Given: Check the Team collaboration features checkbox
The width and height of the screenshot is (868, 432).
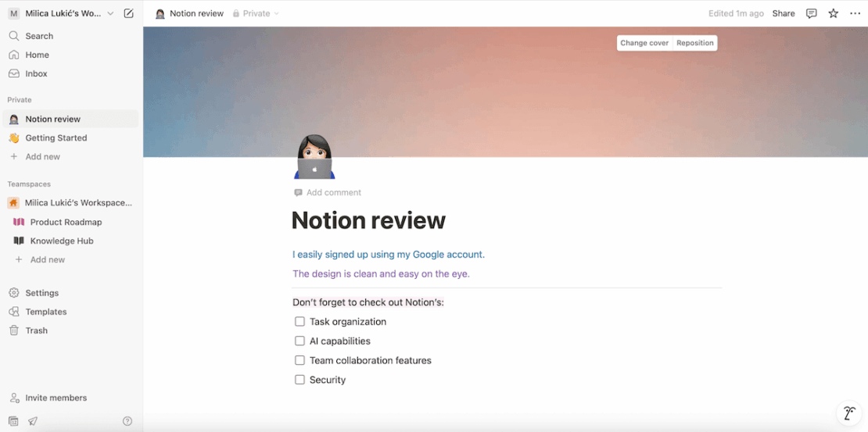Looking at the screenshot, I should click(x=299, y=360).
